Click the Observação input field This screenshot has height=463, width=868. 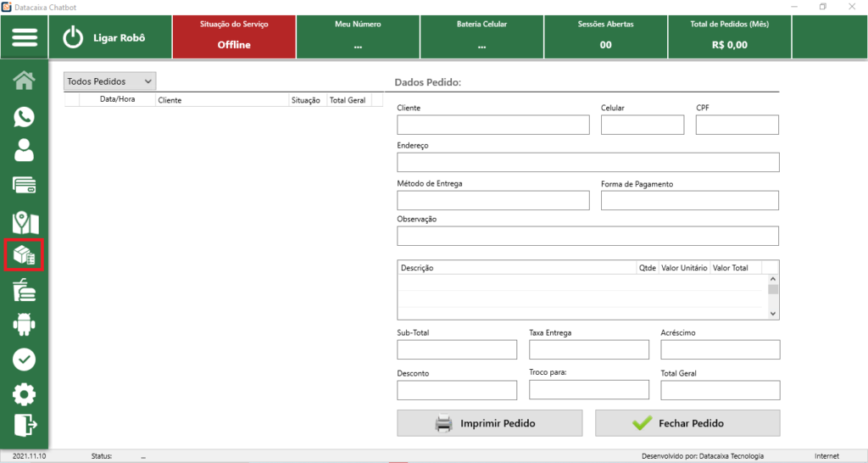[588, 236]
